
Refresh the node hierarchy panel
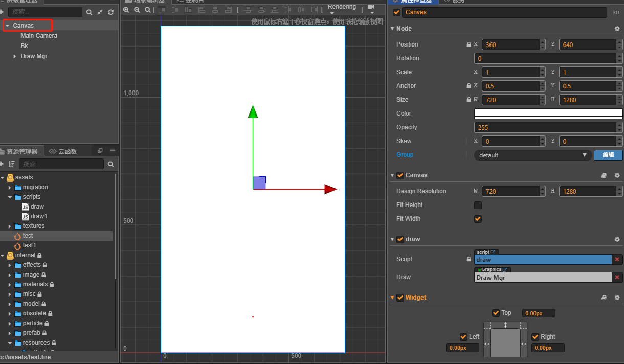pyautogui.click(x=110, y=12)
